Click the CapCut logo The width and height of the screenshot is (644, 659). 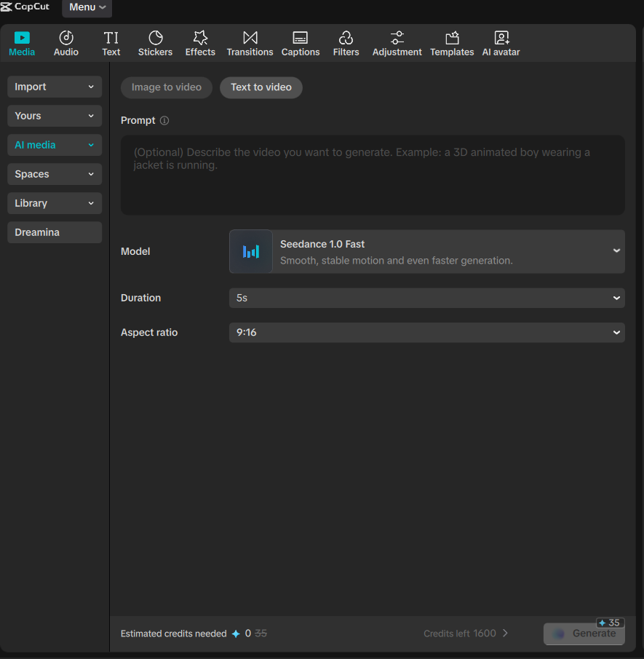coord(25,7)
